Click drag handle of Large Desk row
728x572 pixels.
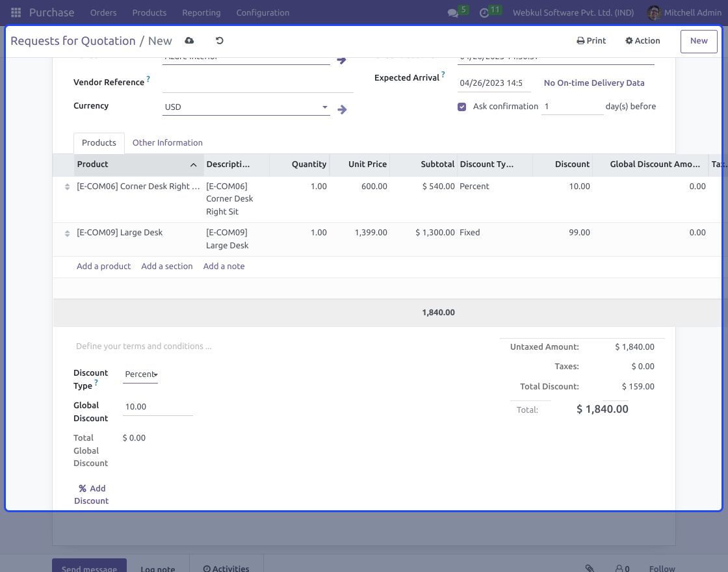(68, 233)
